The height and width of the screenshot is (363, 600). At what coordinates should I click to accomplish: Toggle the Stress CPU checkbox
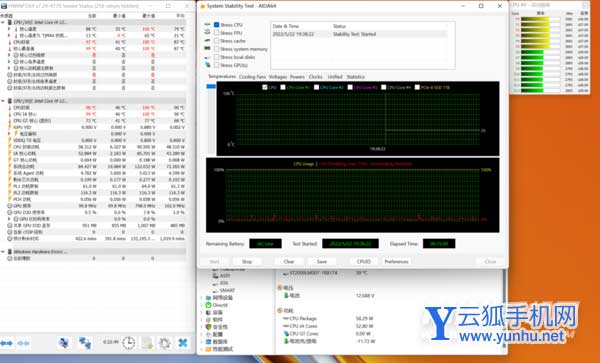[x=217, y=25]
